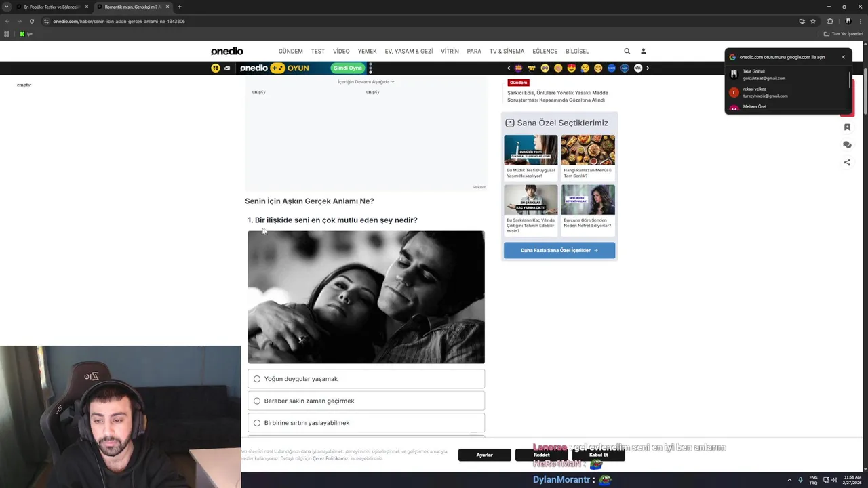
Task: Click the couple photo in question 1
Action: tap(366, 297)
